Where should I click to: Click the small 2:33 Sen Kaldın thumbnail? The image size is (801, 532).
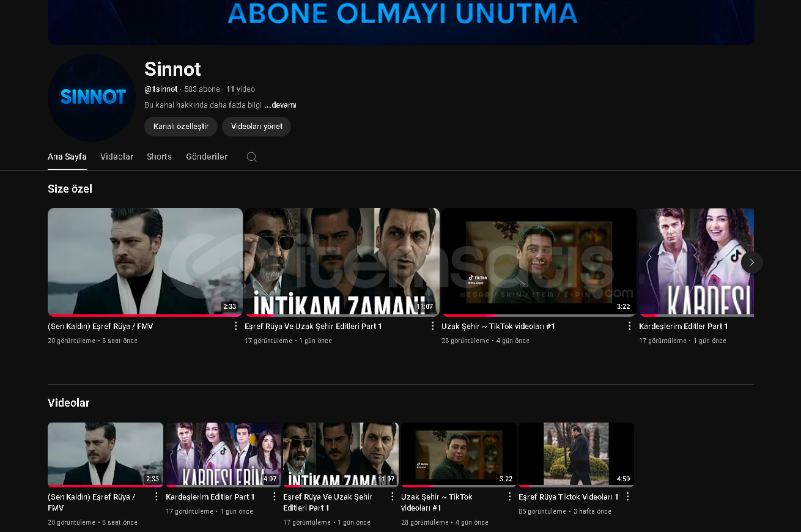pyautogui.click(x=105, y=454)
